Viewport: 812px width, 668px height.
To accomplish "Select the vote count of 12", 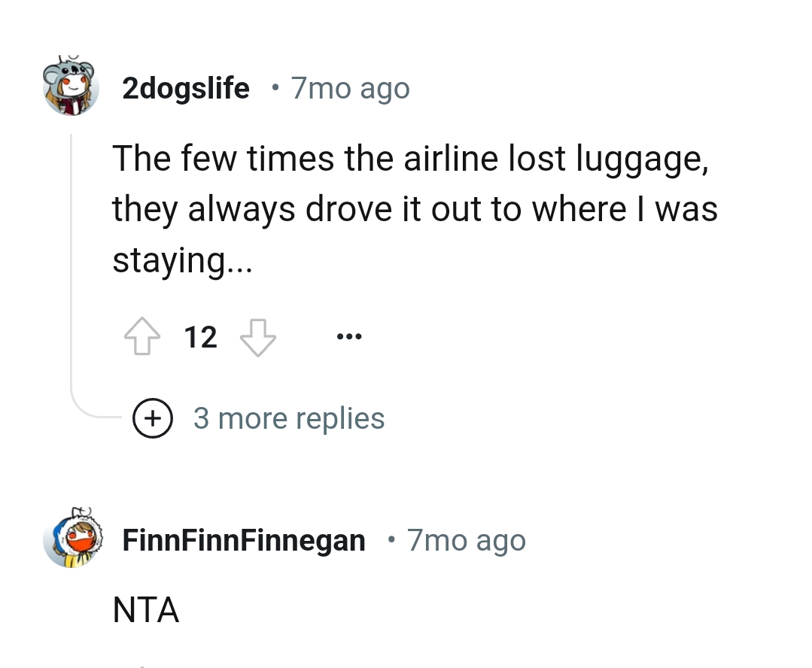I will (199, 336).
